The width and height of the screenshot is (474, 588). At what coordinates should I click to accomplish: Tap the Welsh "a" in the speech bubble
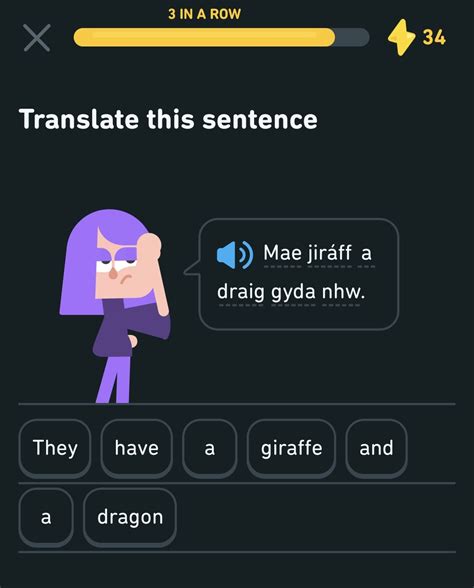(x=366, y=254)
